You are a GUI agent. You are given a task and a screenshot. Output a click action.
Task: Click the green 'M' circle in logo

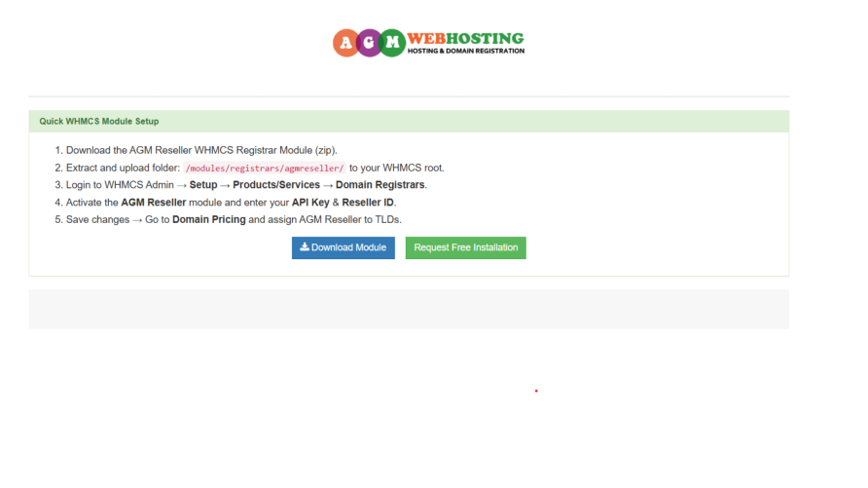click(x=392, y=42)
